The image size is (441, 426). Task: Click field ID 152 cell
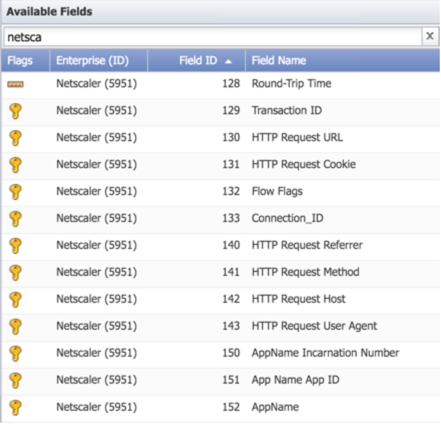coord(231,407)
